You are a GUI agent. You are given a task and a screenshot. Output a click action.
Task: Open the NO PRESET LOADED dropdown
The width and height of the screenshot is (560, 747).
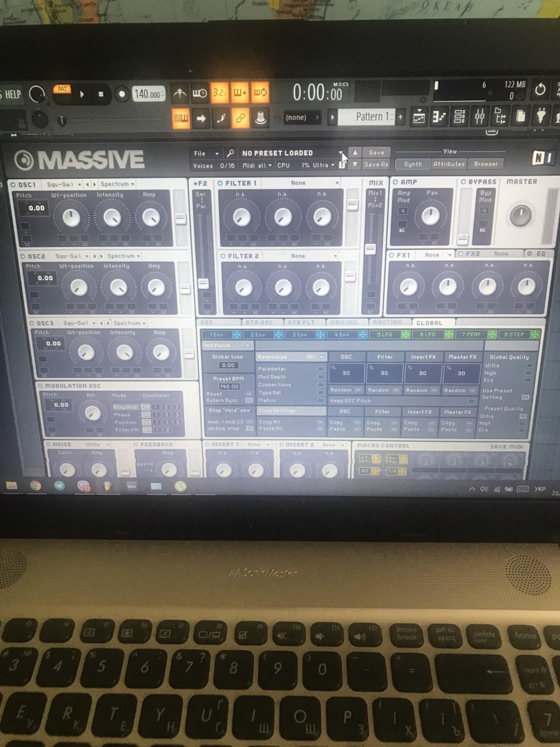[x=291, y=153]
